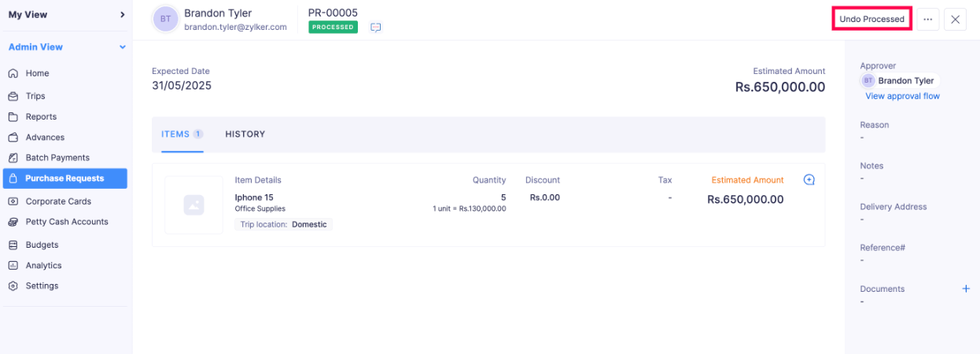
Task: Click the Undo Processed button
Action: coord(871,20)
